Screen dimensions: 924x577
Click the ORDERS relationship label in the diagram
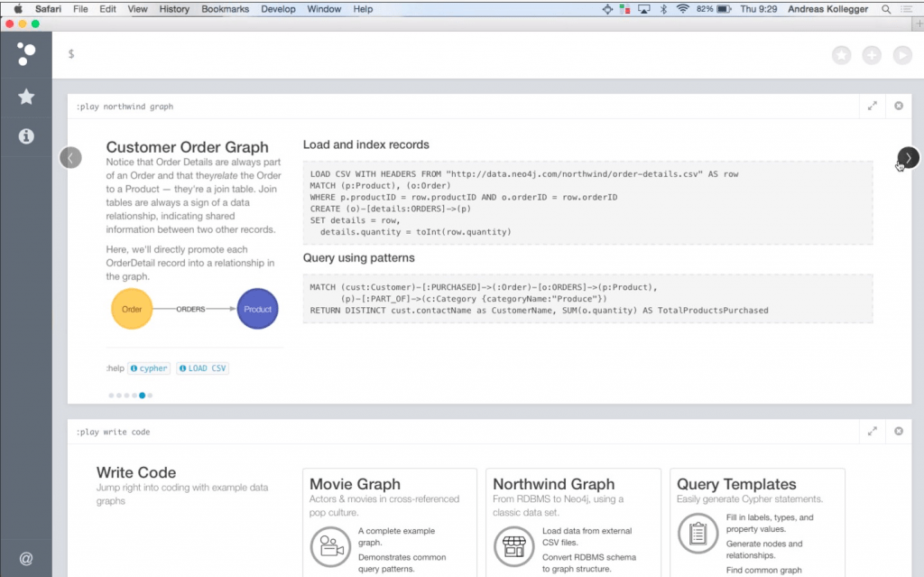coord(190,309)
